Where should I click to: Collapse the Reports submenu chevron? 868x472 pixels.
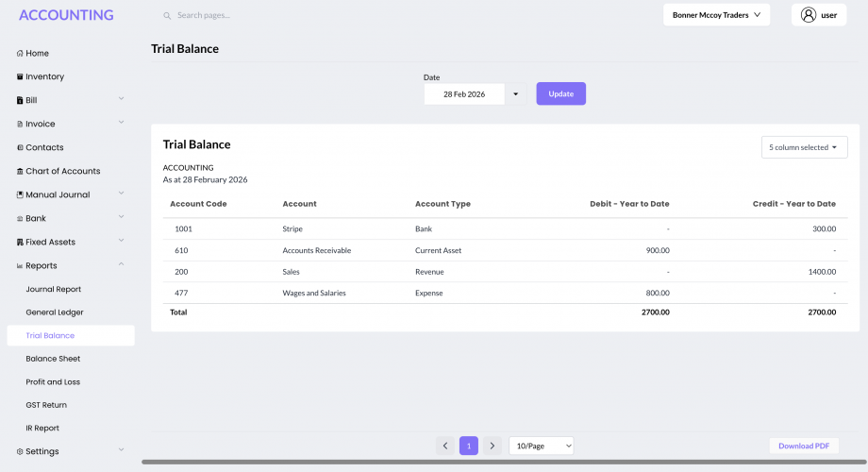click(121, 264)
